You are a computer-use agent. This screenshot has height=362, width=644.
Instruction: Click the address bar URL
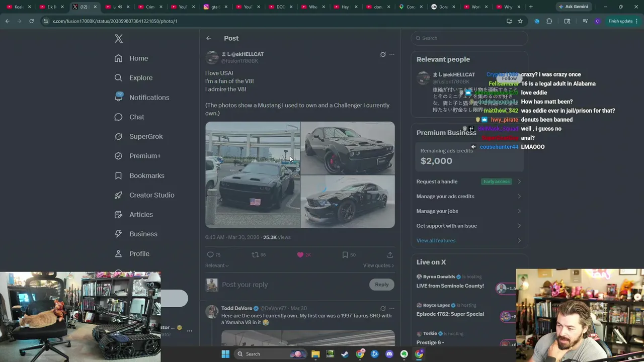(115, 21)
